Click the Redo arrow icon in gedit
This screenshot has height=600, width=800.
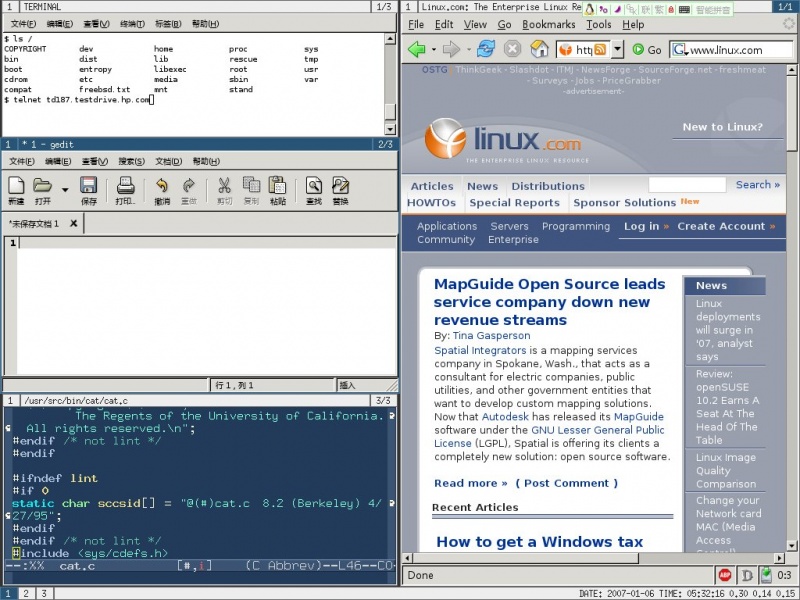(189, 186)
